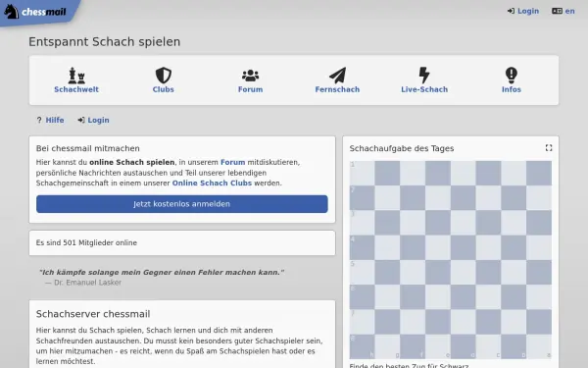The image size is (588, 368).
Task: Open the Forum menu label
Action: (250, 89)
